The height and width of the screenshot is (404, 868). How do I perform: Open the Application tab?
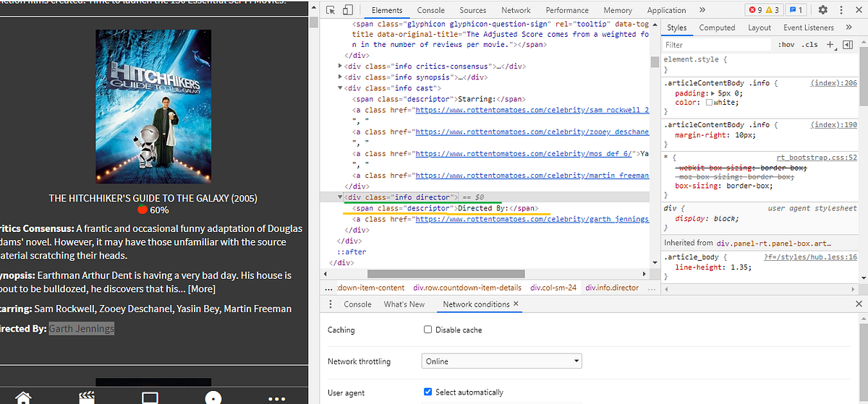666,10
